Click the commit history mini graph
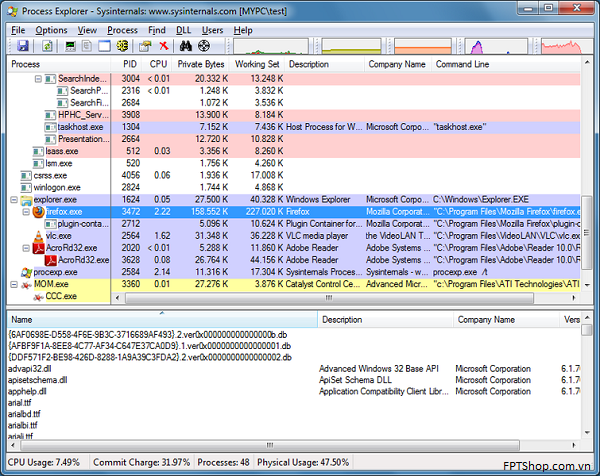 pyautogui.click(x=352, y=46)
